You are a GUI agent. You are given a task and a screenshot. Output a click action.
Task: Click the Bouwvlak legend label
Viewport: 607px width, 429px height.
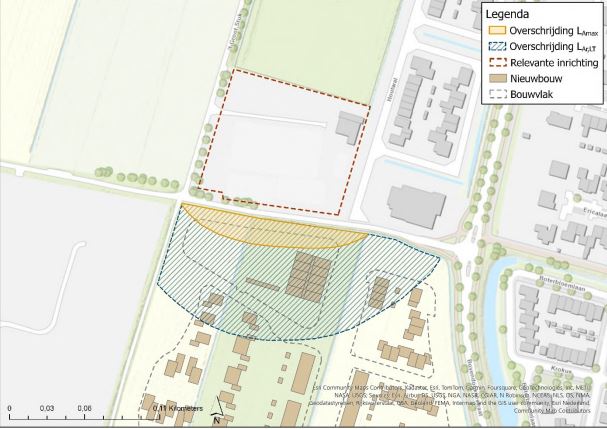click(x=532, y=94)
